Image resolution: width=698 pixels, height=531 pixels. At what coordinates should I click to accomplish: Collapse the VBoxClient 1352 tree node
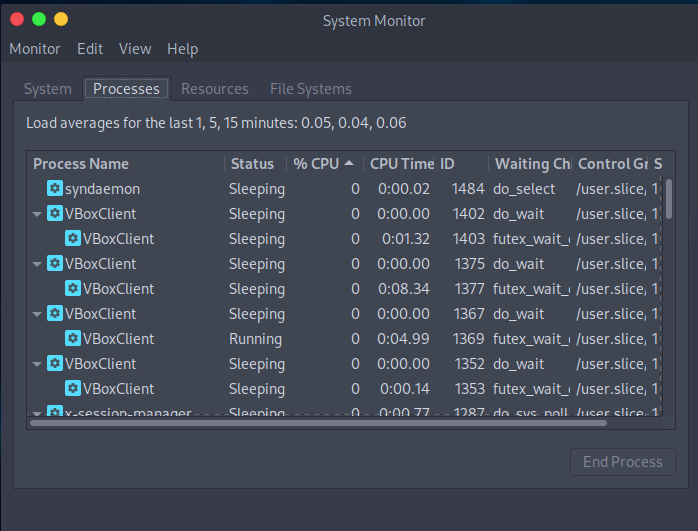coord(37,364)
